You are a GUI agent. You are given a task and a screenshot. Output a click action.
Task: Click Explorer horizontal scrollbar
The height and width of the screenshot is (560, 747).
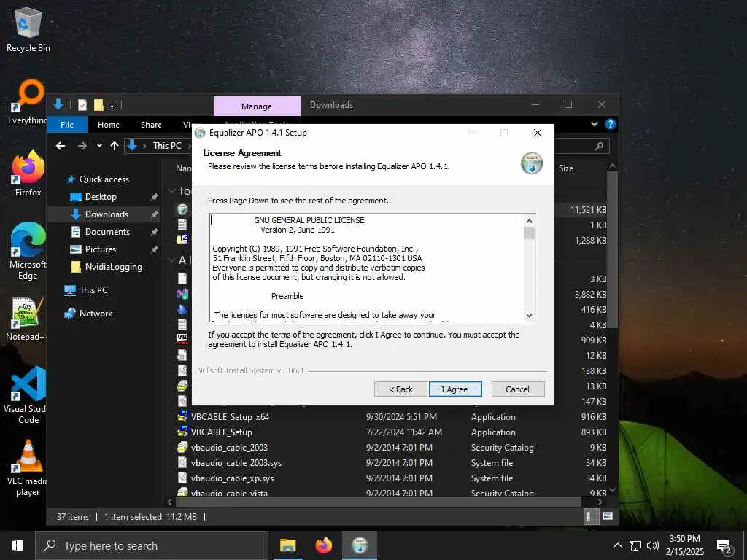379,502
